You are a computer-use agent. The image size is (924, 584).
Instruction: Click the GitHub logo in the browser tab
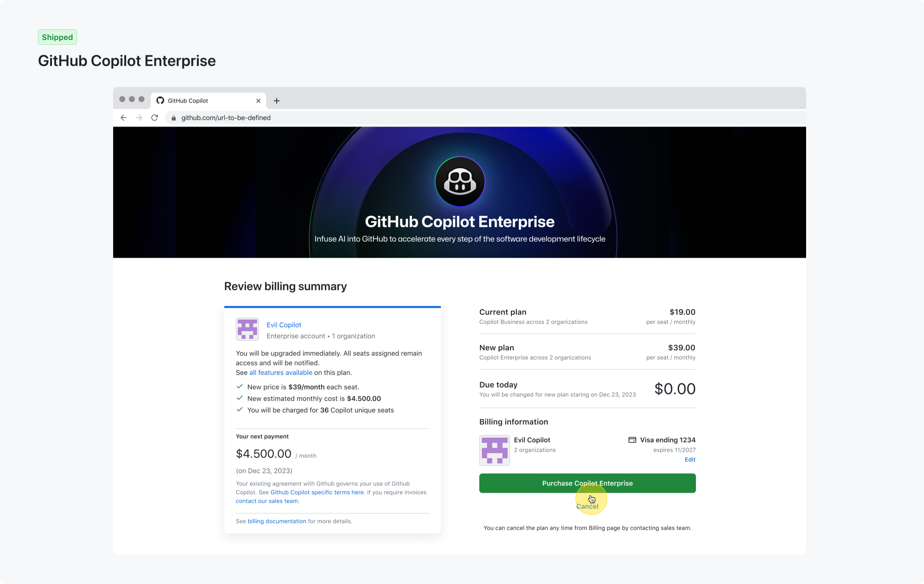click(x=160, y=101)
